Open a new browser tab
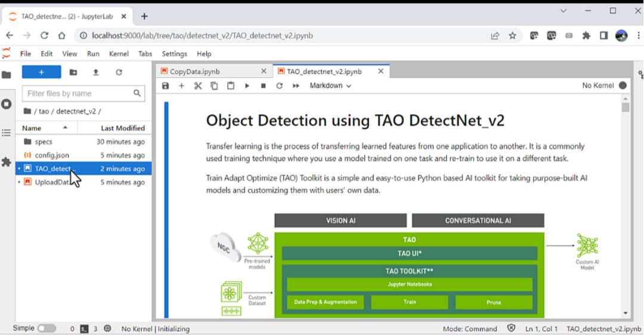This screenshot has height=335, width=644. click(144, 17)
